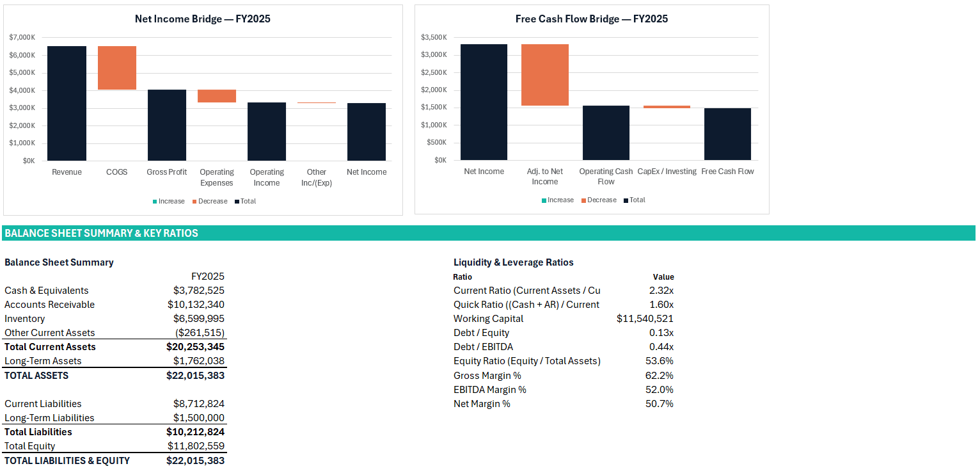980x473 pixels.
Task: Select the $6,599,995 inventory value
Action: click(x=199, y=319)
